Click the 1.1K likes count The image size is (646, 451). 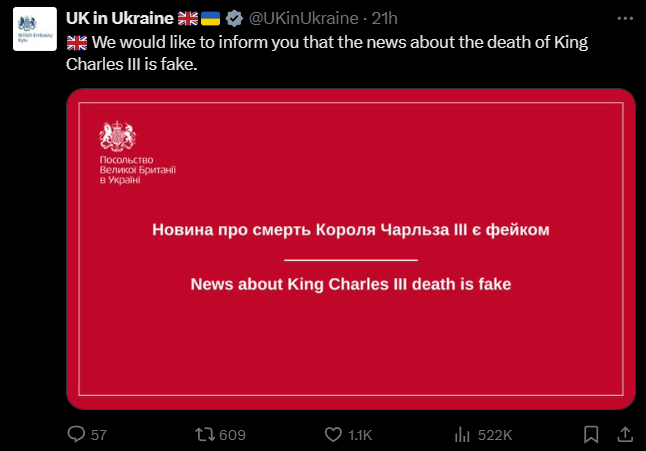pyautogui.click(x=360, y=434)
